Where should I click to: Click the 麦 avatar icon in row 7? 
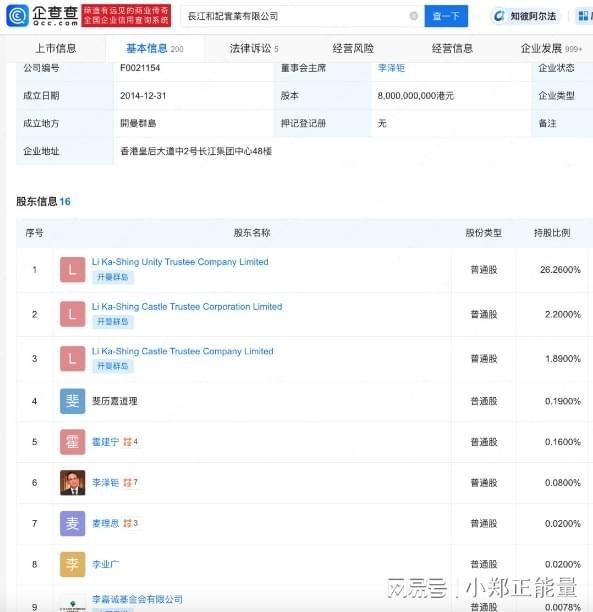pyautogui.click(x=72, y=523)
